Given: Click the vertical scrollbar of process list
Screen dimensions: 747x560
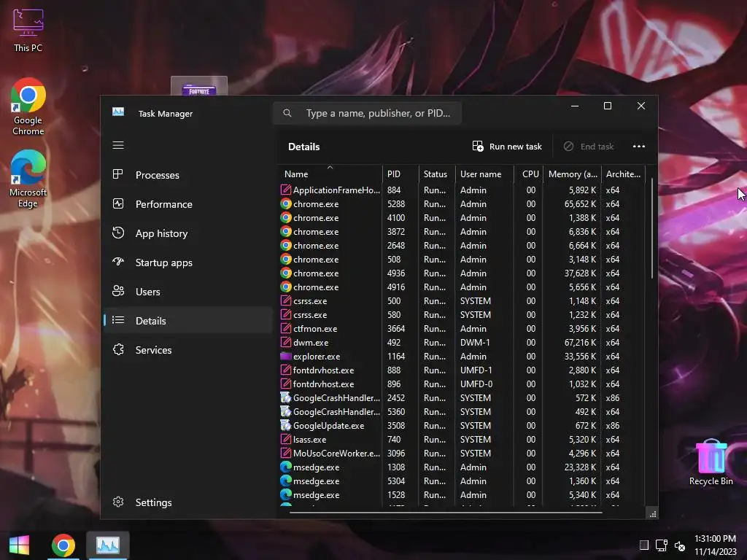Looking at the screenshot, I should point(651,228).
